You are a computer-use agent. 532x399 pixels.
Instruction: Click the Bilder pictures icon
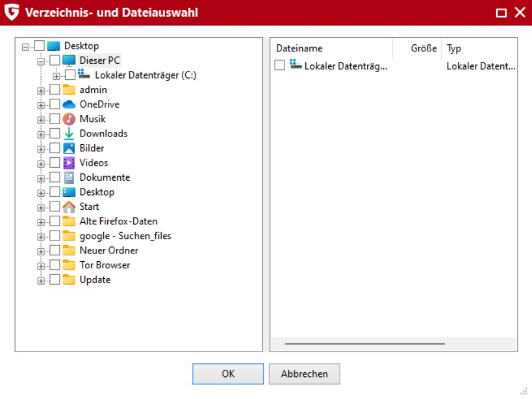click(x=69, y=148)
